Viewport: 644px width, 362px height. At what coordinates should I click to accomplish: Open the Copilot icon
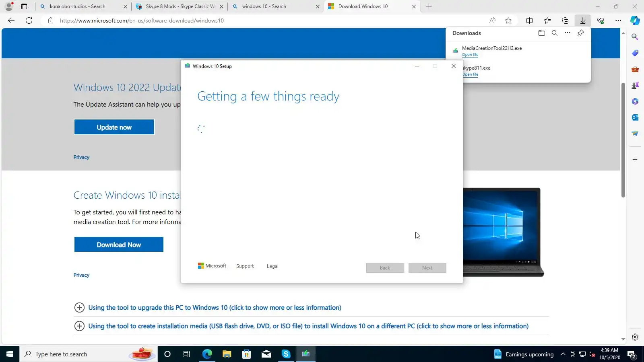click(635, 21)
